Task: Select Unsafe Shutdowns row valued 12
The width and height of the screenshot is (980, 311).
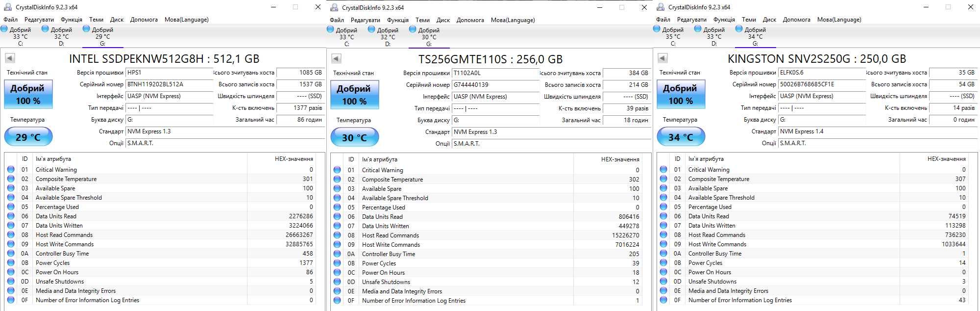Action: pos(487,282)
